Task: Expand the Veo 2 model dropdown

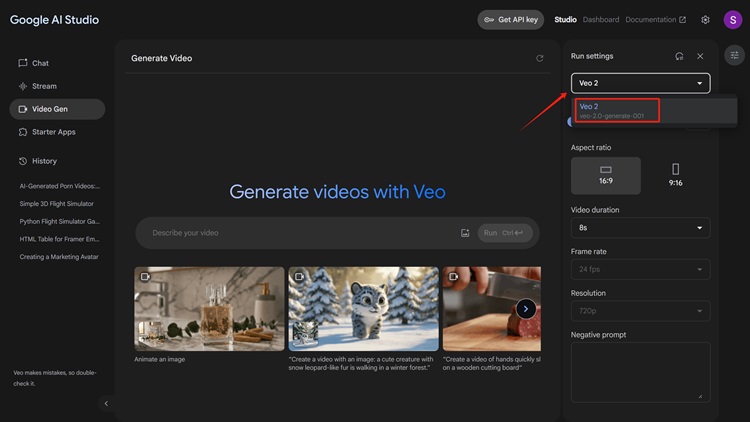Action: click(640, 83)
